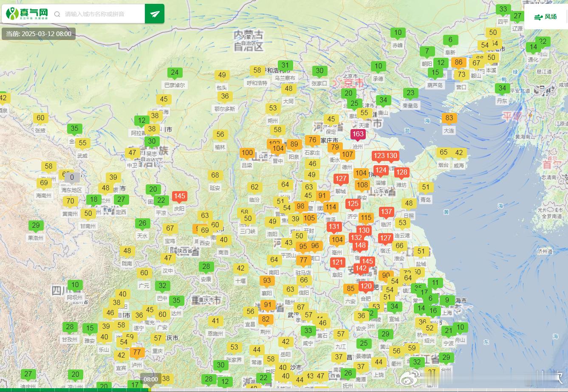Click the 29 marker above 果洛州
Image resolution: width=568 pixels, height=392 pixels.
(x=36, y=226)
